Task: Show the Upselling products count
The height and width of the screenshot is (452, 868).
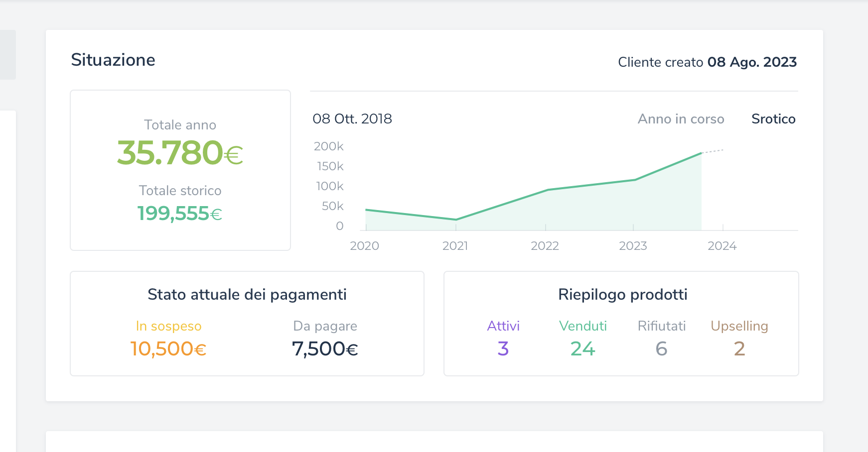Action: pos(739,348)
